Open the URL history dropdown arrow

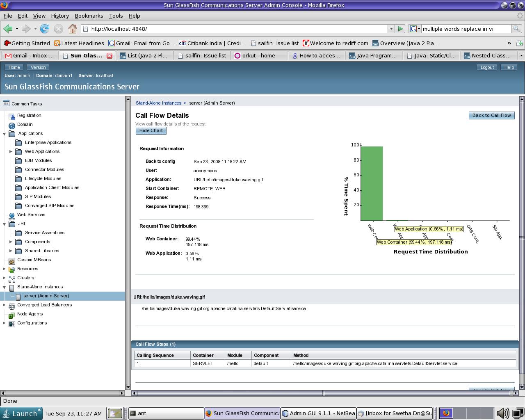tap(391, 29)
